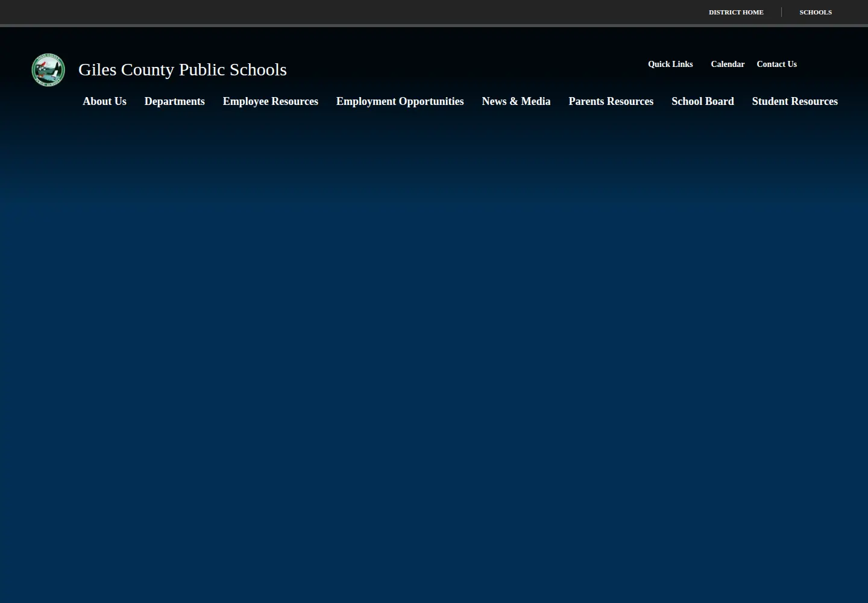
Task: Open the School Board menu
Action: pos(703,101)
